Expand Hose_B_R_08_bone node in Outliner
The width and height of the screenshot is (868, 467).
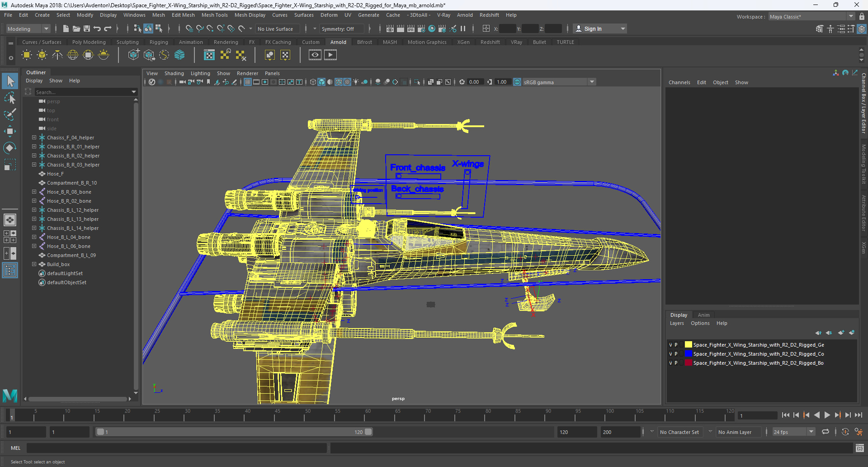click(x=34, y=191)
